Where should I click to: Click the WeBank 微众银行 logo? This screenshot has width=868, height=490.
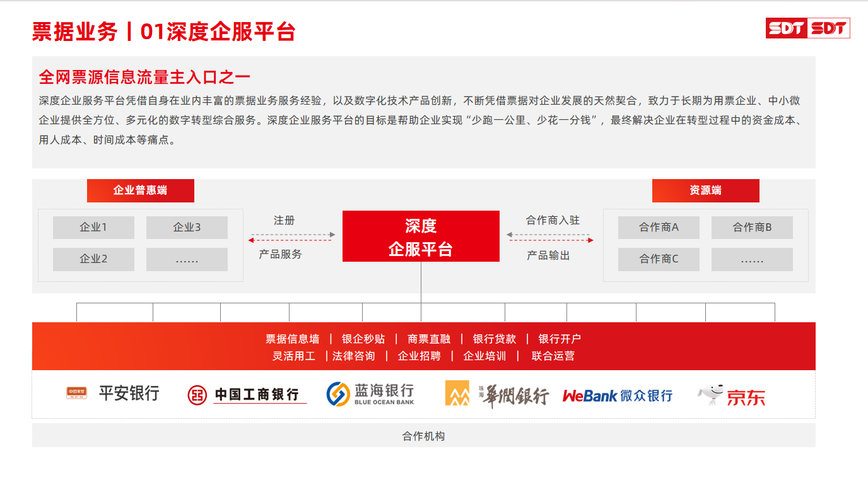[x=617, y=395]
